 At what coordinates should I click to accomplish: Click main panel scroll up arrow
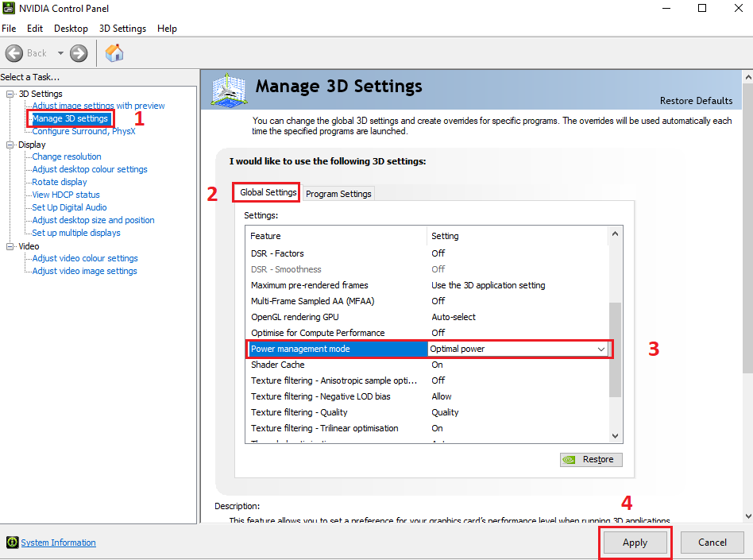click(748, 77)
